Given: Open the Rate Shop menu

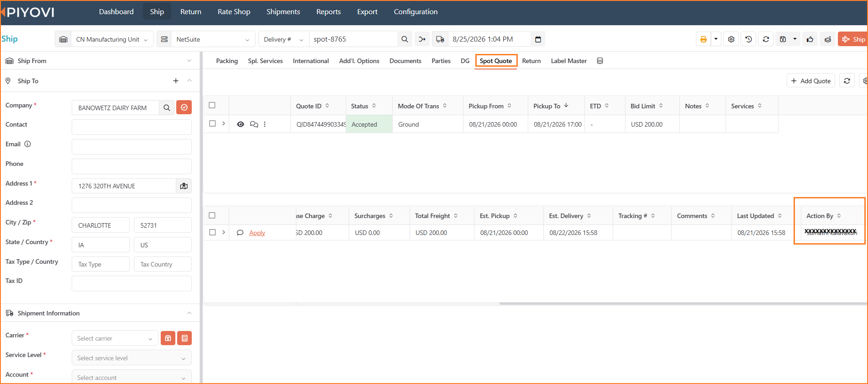Looking at the screenshot, I should click(x=234, y=12).
